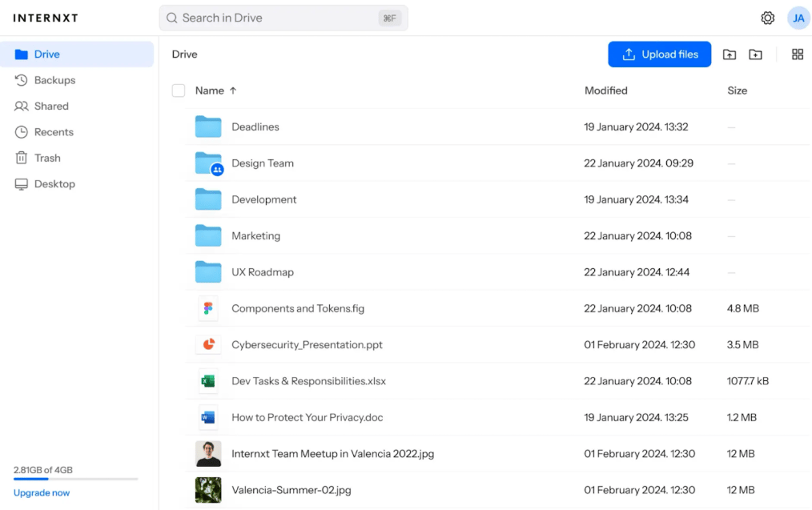Check the select-all checkbox above the file list
Image resolution: width=812 pixels, height=510 pixels.
click(178, 90)
